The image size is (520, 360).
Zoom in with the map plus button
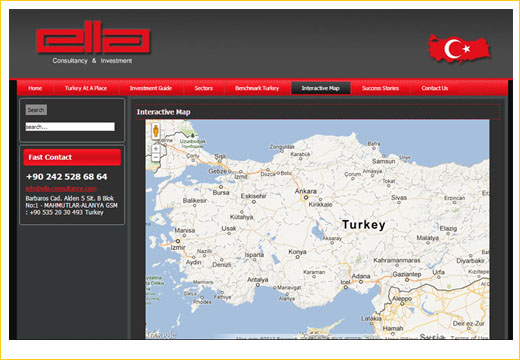click(156, 149)
